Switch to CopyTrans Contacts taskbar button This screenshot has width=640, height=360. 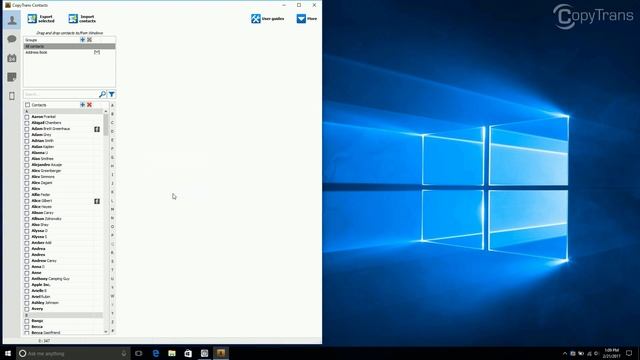point(221,353)
